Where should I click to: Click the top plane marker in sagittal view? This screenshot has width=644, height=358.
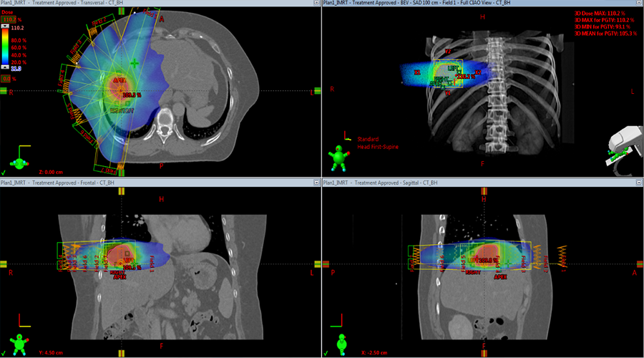click(484, 190)
